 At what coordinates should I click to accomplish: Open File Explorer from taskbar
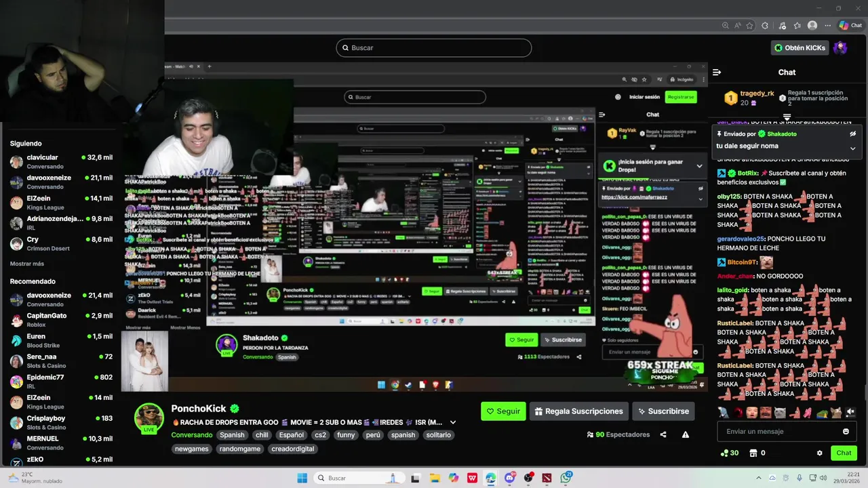(x=435, y=478)
